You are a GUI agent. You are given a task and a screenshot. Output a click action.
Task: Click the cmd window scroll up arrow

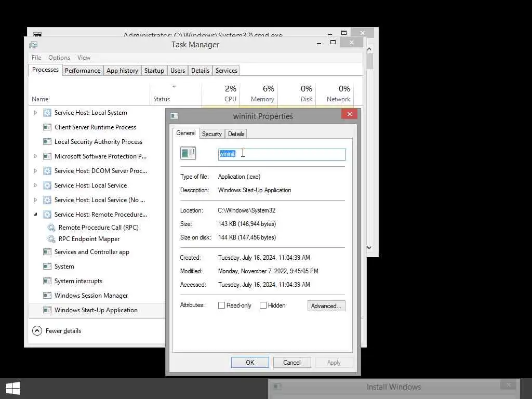point(369,49)
